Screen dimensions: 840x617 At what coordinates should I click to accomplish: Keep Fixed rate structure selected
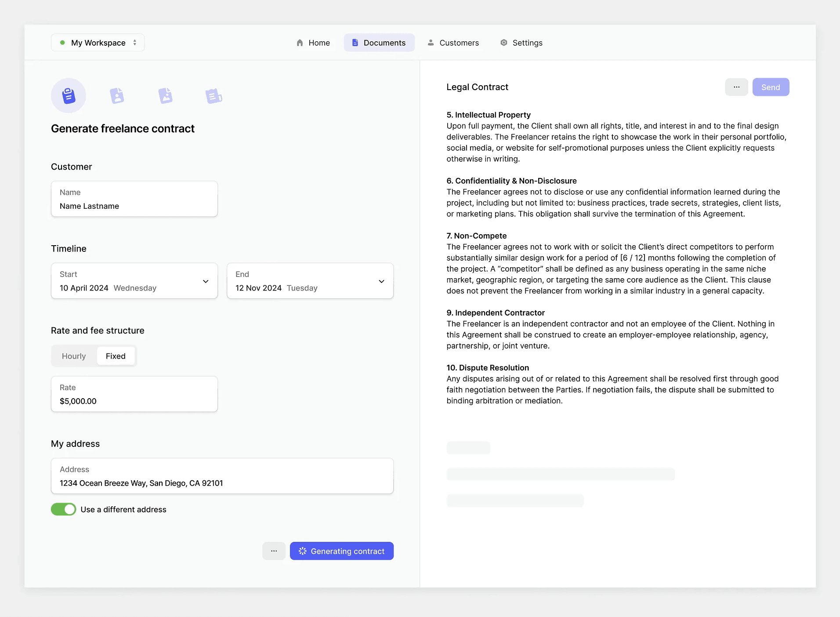[116, 356]
